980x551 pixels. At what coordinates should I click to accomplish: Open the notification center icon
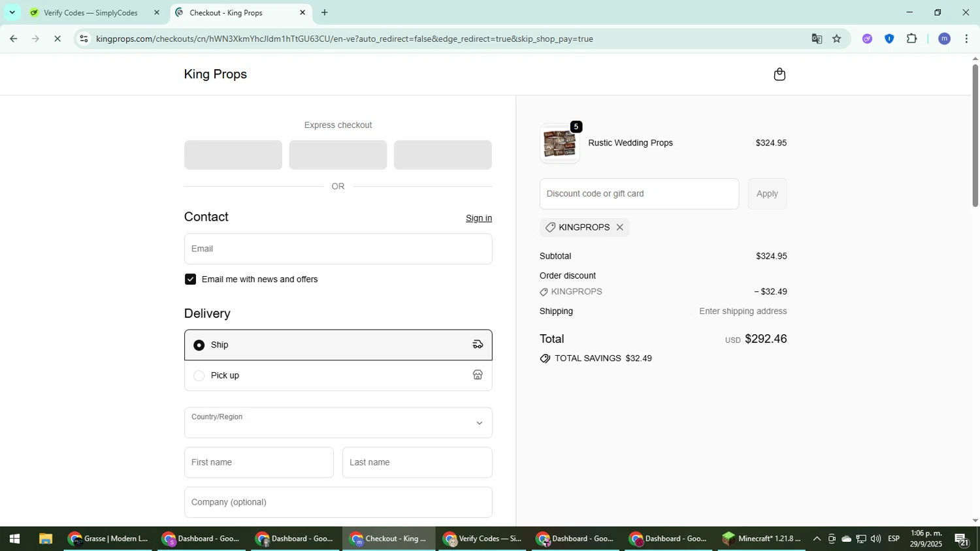(962, 539)
